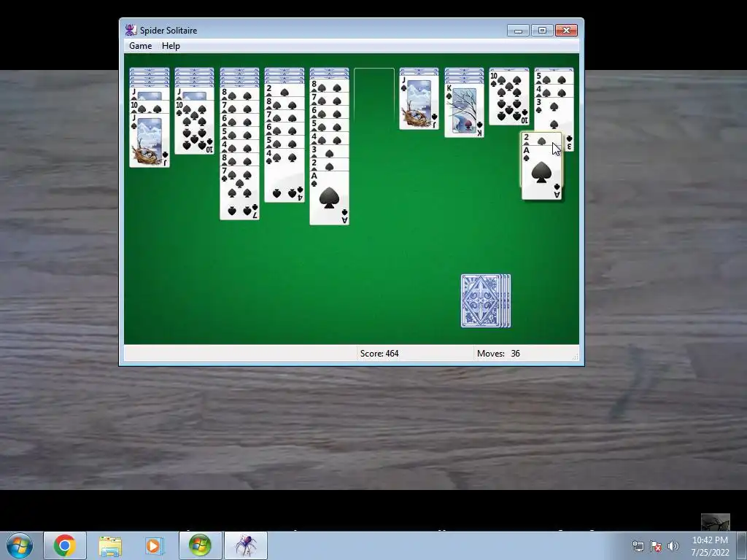Select the 3 of spades in tenth column
The image size is (747, 560).
point(554,114)
